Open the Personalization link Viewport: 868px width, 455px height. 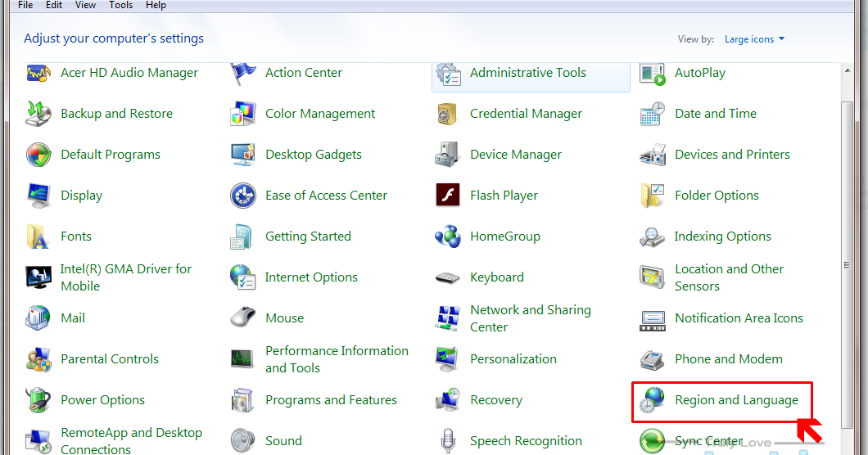pyautogui.click(x=513, y=359)
